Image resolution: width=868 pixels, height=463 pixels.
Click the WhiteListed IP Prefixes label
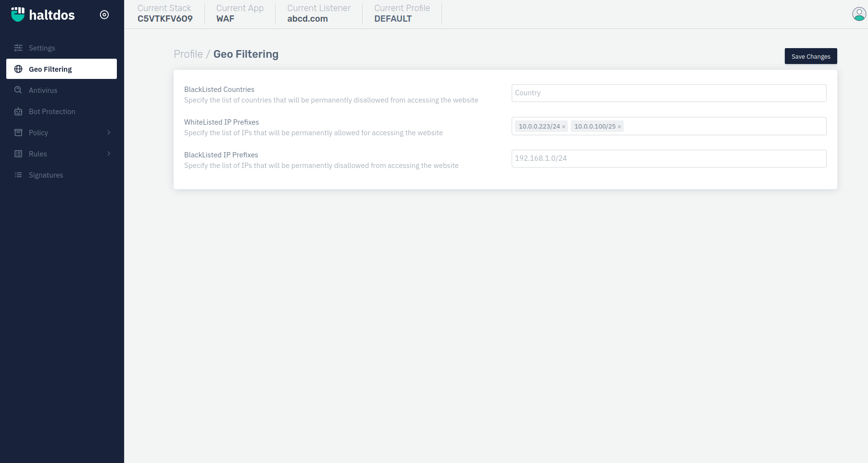[x=222, y=122]
